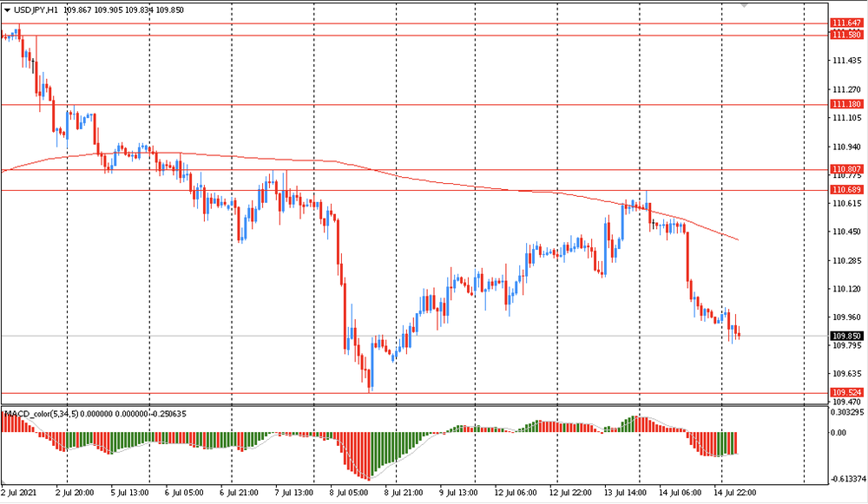Click the 110.450 price scale value
Screen dimensions: 868x504
tap(847, 232)
